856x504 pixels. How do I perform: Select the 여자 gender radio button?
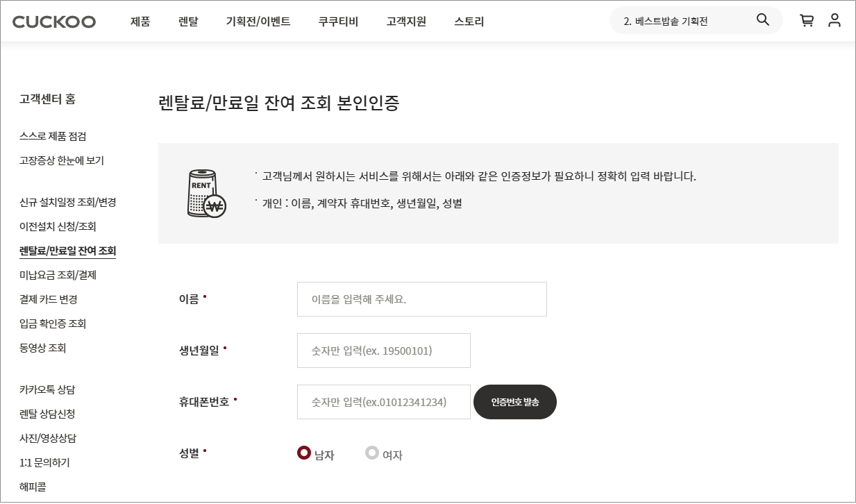(372, 452)
